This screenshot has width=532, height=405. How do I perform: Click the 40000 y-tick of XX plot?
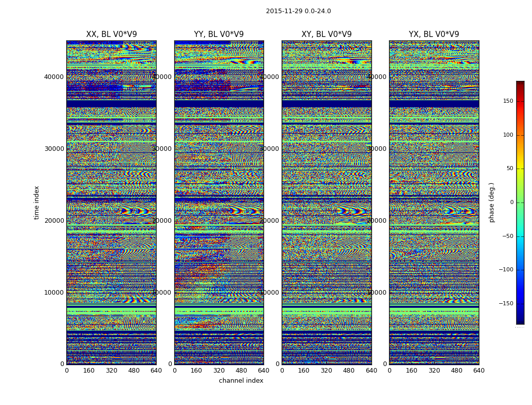pyautogui.click(x=55, y=77)
